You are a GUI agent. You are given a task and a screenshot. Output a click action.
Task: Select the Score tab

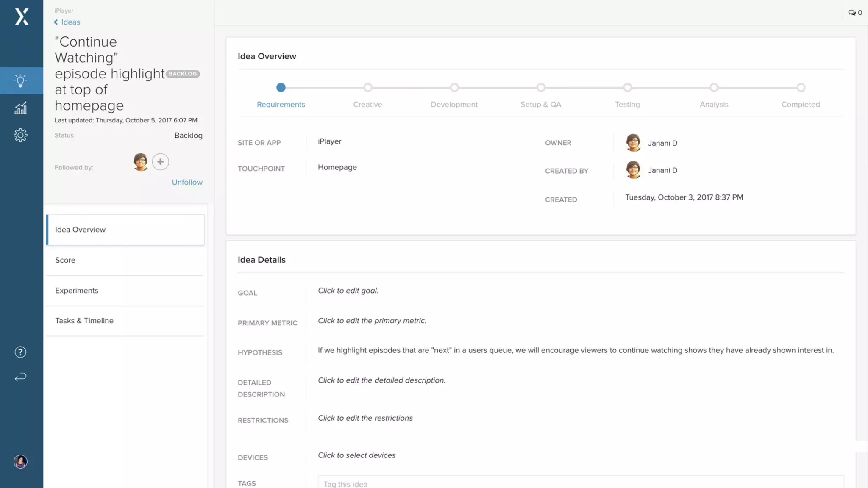(x=65, y=260)
